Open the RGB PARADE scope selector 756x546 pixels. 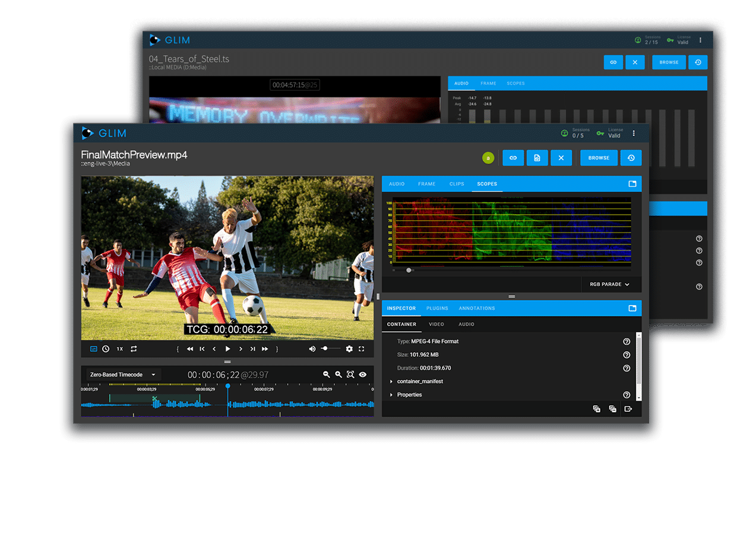click(x=610, y=284)
